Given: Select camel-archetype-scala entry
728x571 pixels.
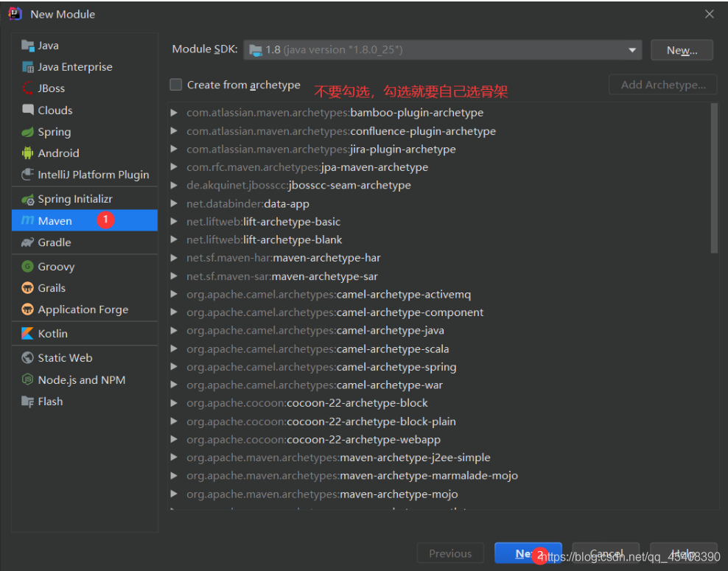Looking at the screenshot, I should click(318, 348).
